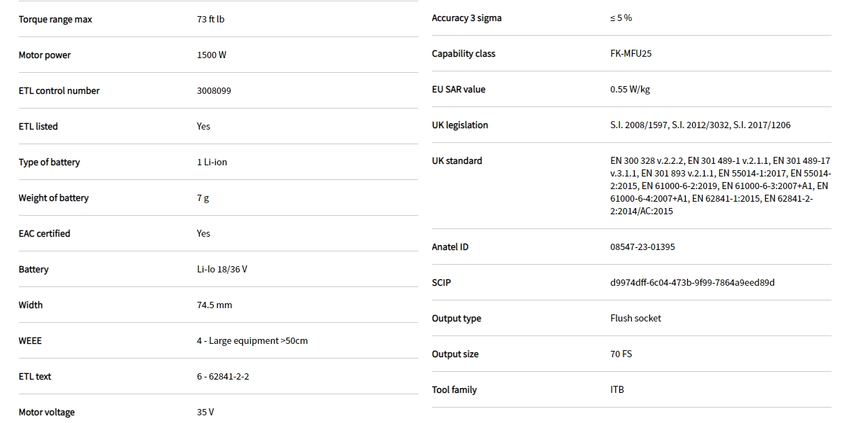
Task: Click the Weight of battery value 7 g
Action: pyautogui.click(x=202, y=198)
